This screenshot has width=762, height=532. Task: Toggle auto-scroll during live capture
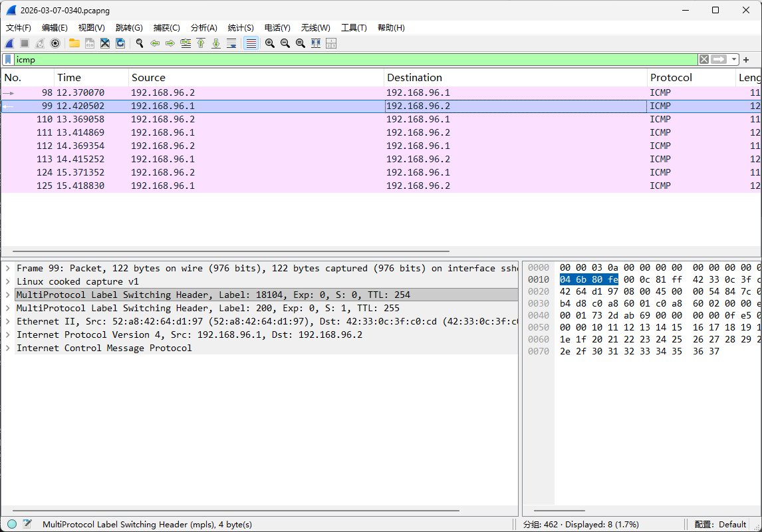click(x=231, y=43)
